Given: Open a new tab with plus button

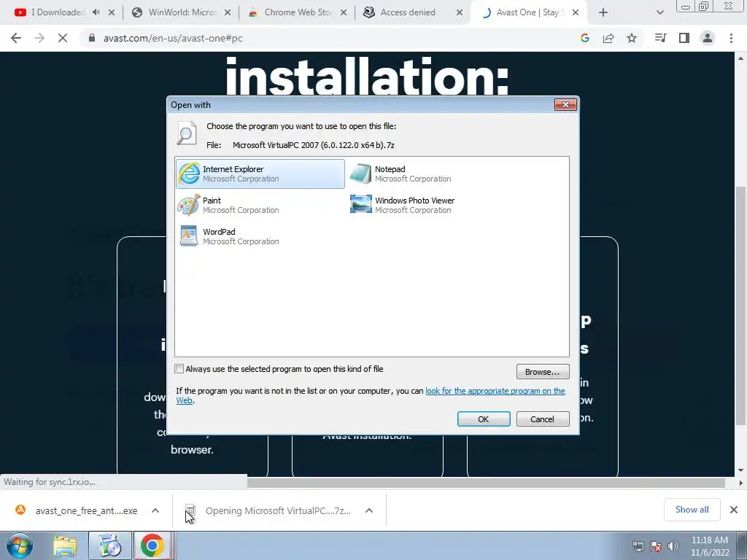Looking at the screenshot, I should [x=603, y=12].
